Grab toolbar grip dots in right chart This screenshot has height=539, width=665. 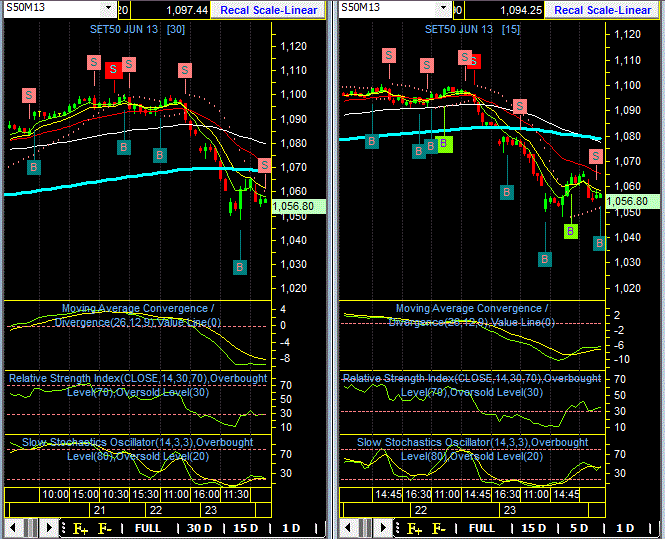point(397,528)
